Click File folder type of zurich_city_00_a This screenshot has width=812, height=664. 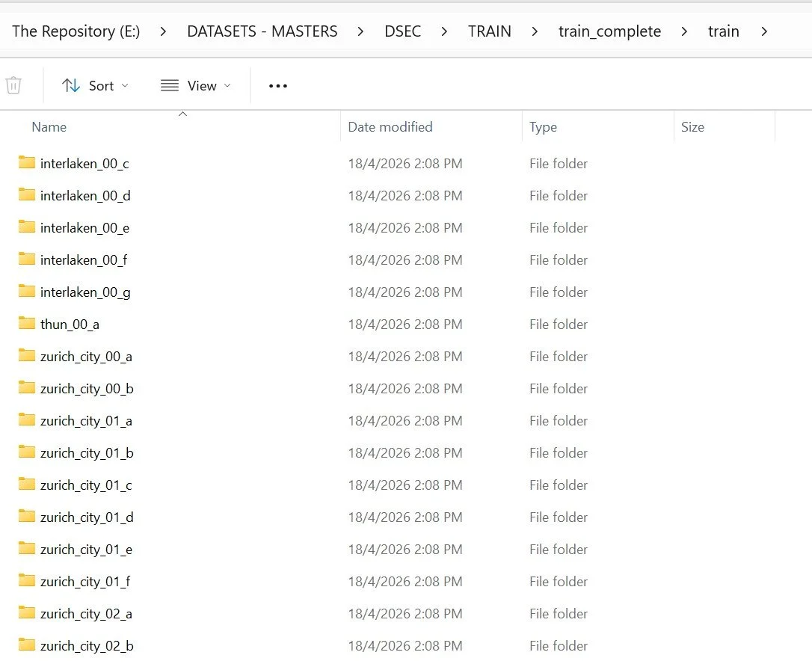559,357
